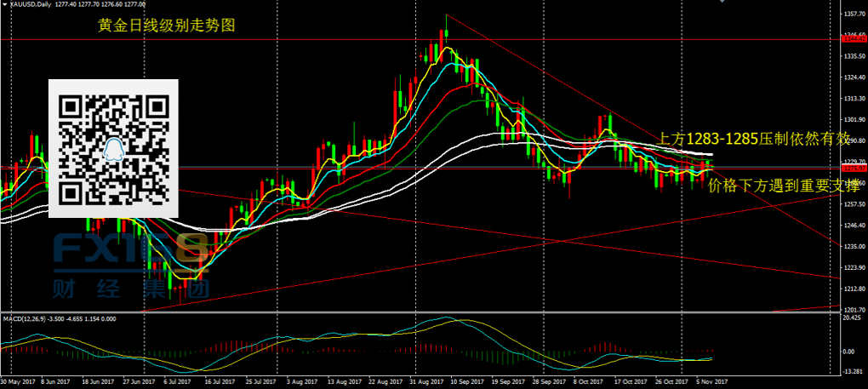Screen dimensions: 868x389
Task: Click the 1201.70 price axis label
Action: pos(852,310)
